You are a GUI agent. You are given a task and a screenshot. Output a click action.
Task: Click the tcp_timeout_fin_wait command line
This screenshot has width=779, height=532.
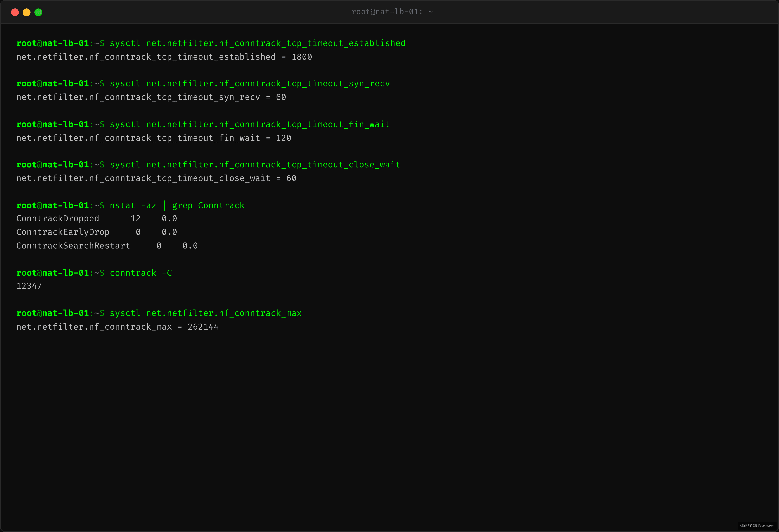click(250, 124)
